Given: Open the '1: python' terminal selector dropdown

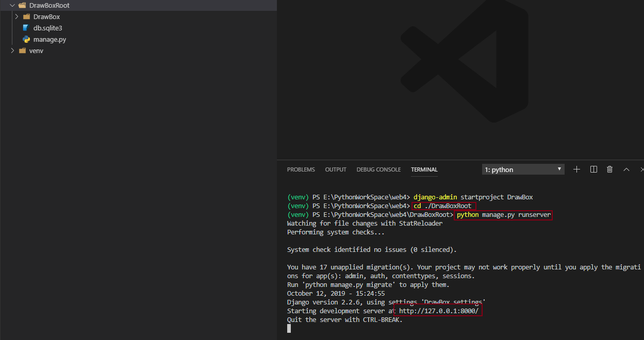Looking at the screenshot, I should pos(523,169).
